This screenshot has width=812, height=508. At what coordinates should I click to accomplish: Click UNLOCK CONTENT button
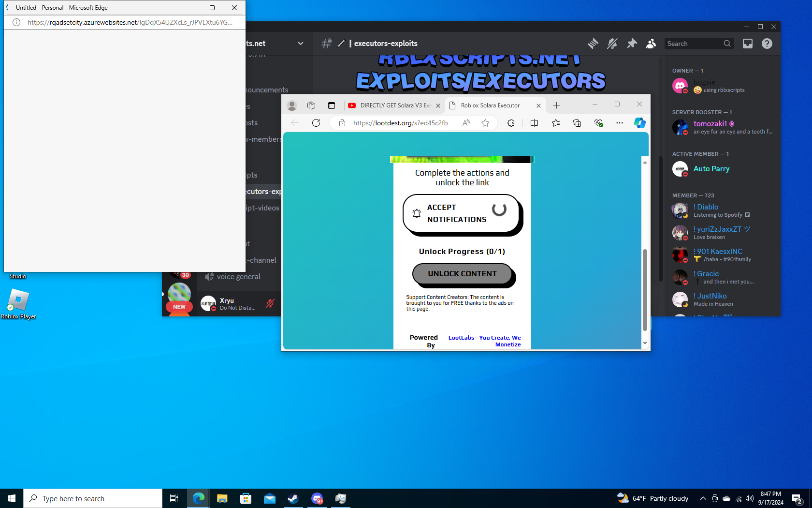pos(462,274)
